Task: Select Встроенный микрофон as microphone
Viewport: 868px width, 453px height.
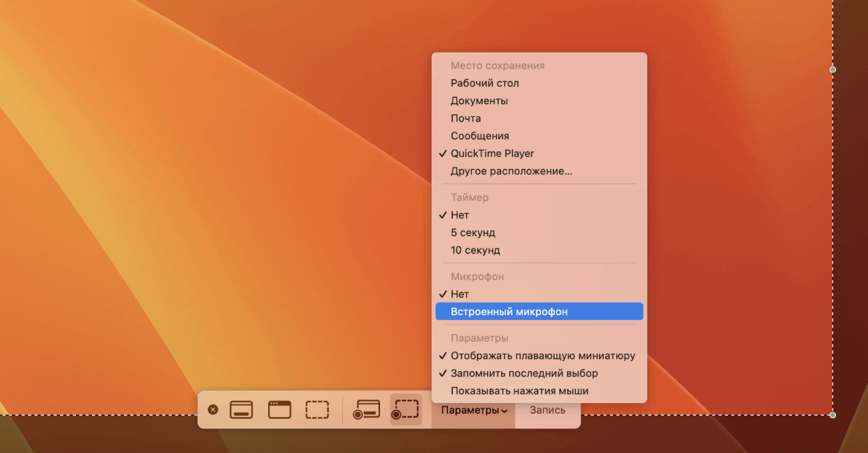Action: pos(509,312)
